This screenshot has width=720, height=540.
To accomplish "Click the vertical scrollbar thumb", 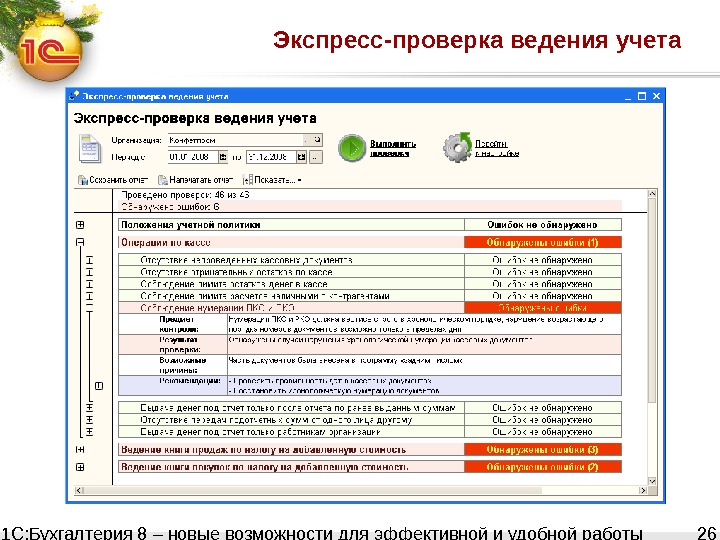I will pos(652,301).
